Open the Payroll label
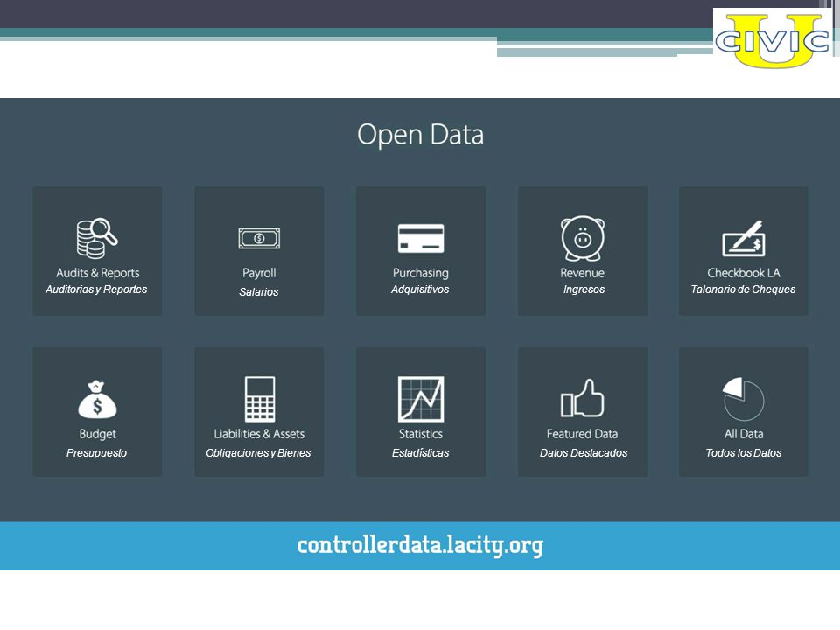The height and width of the screenshot is (630, 840). point(259,273)
